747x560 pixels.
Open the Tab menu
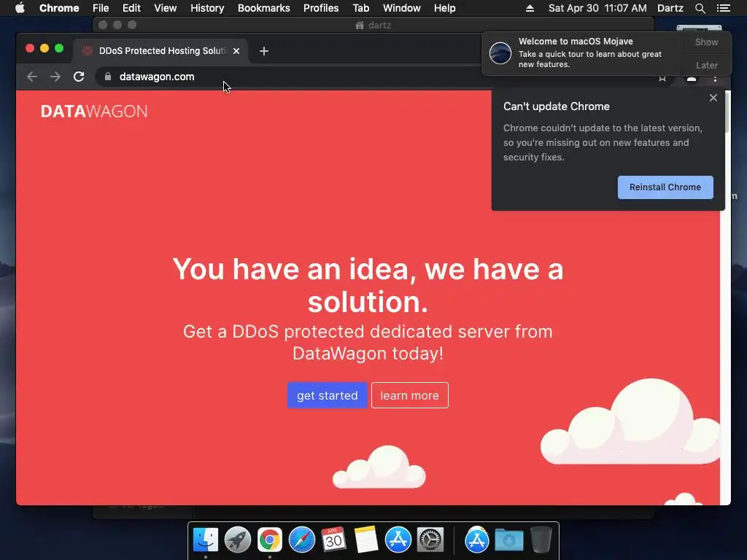[360, 8]
